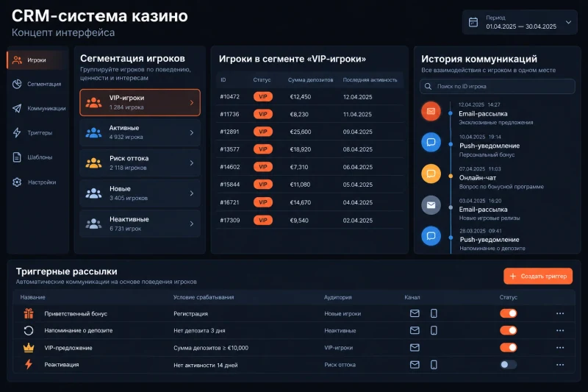Image resolution: width=588 pixels, height=392 pixels.
Task: Disable the Напоминание о депозите trigger toggle
Action: pos(509,330)
